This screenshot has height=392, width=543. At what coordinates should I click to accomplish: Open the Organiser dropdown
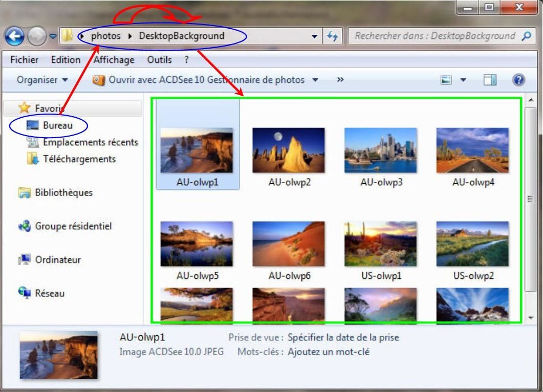click(42, 80)
